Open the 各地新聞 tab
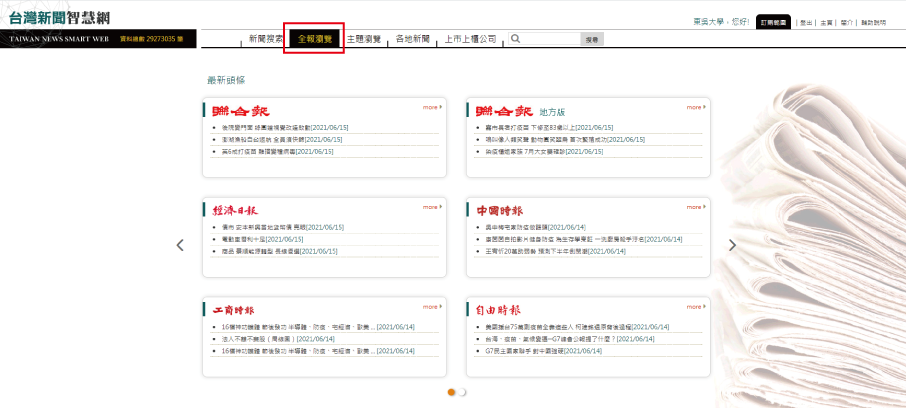Image resolution: width=906 pixels, height=408 pixels. tap(413, 39)
